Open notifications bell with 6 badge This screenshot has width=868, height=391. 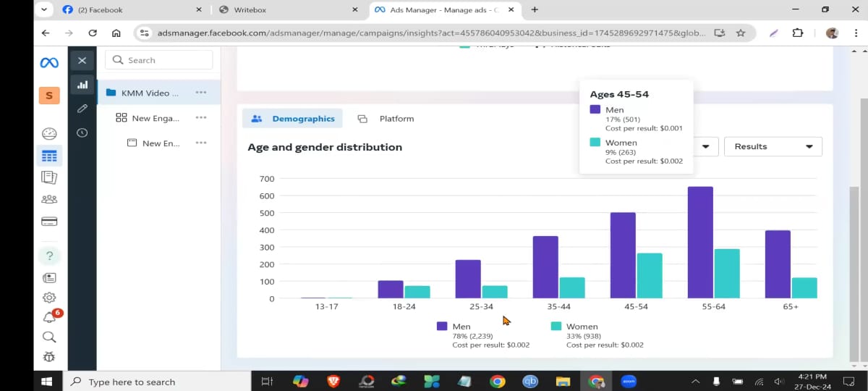point(50,317)
